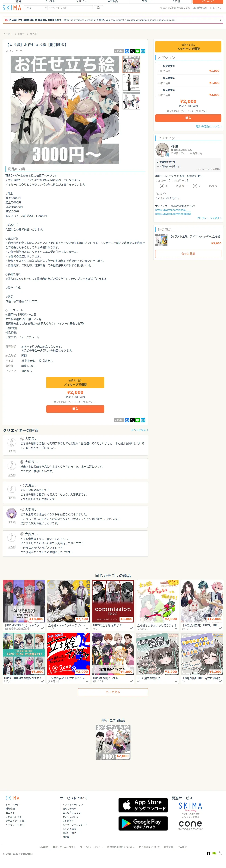Select the デザイン top navigation tab

tap(81, 1)
